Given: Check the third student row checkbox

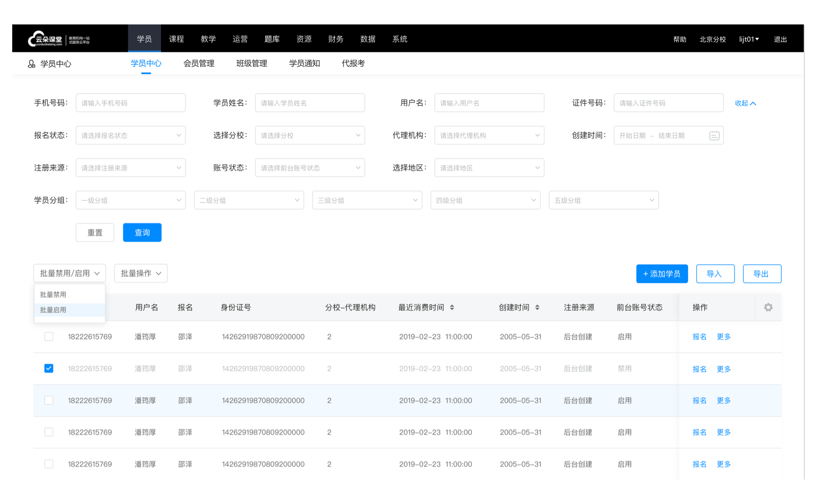Looking at the screenshot, I should pyautogui.click(x=48, y=400).
